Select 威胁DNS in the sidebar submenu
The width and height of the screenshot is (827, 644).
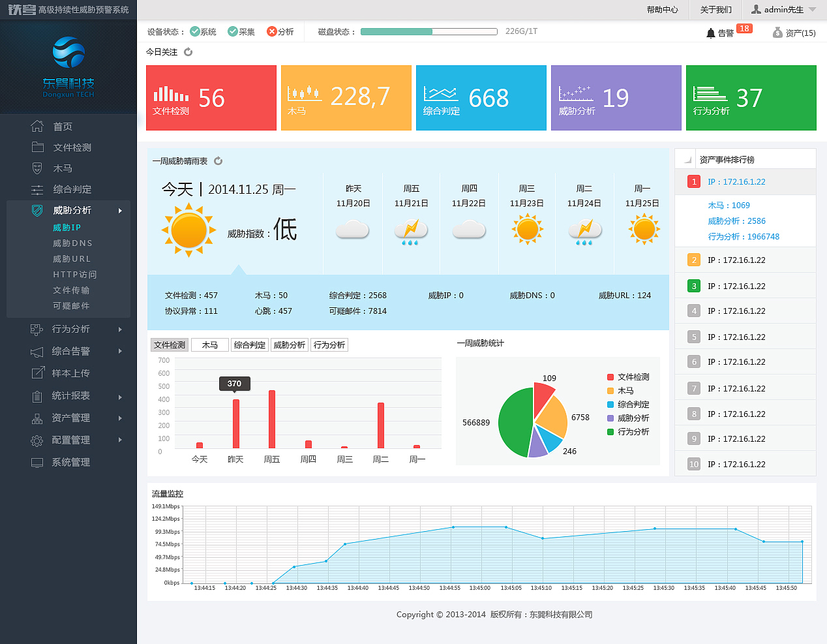point(72,243)
